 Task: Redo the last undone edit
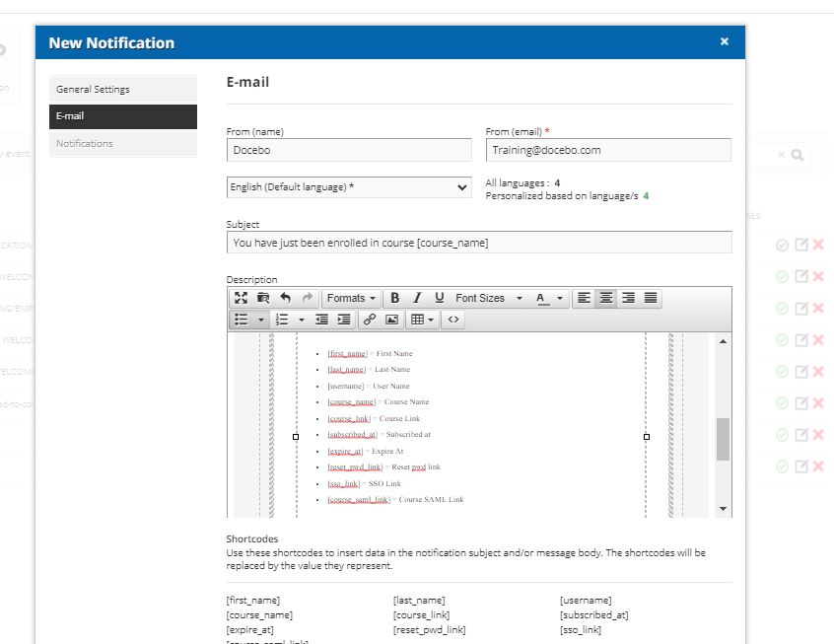click(x=308, y=298)
